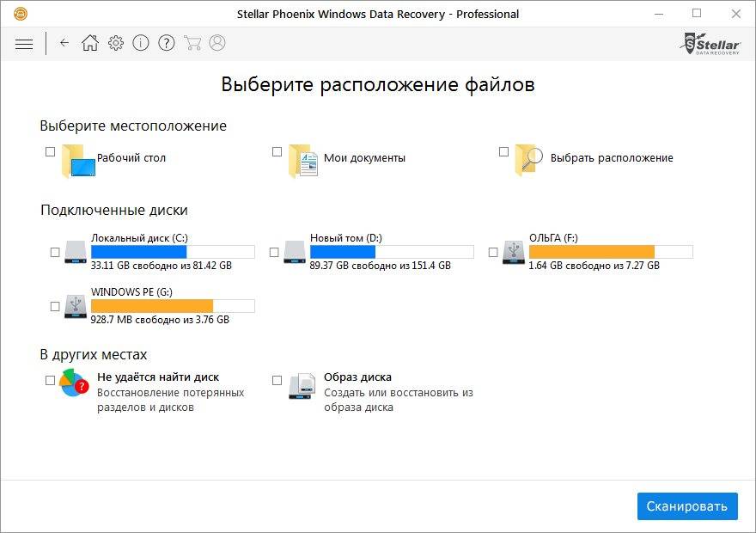Click the info (i) icon
The height and width of the screenshot is (533, 756).
click(x=141, y=43)
